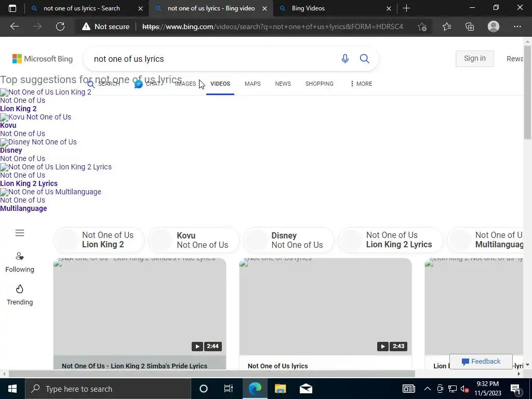The image size is (532, 399).
Task: Switch to Bing Videos tab
Action: 308,8
